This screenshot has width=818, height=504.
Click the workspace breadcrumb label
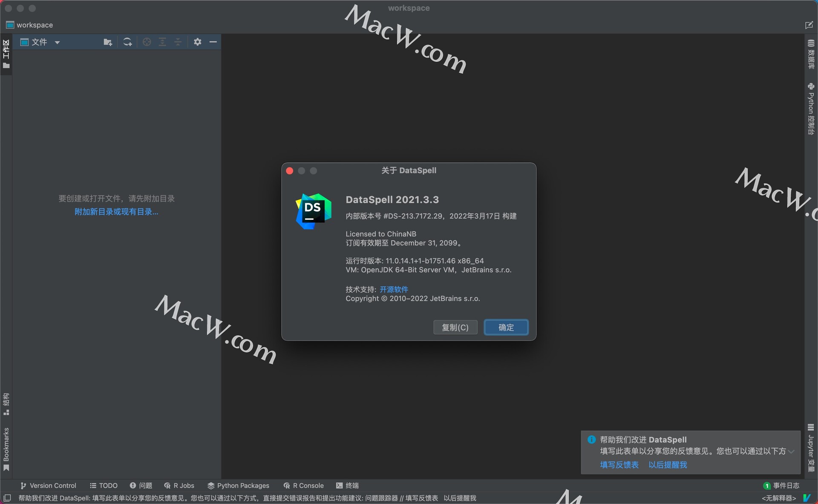[x=35, y=25]
